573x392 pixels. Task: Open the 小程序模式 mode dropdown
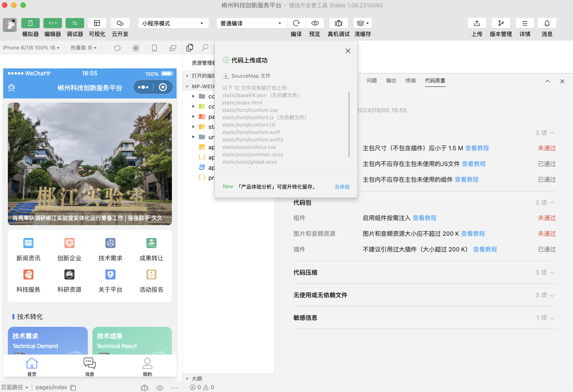(173, 23)
